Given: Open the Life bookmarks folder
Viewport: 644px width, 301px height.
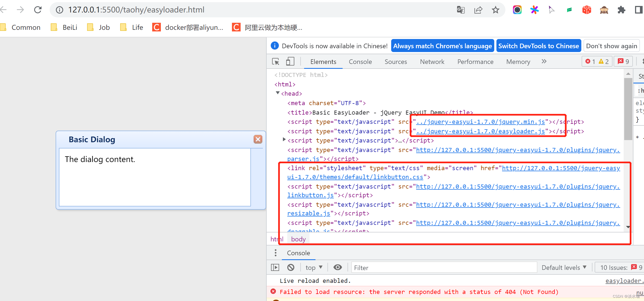Looking at the screenshot, I should [132, 27].
